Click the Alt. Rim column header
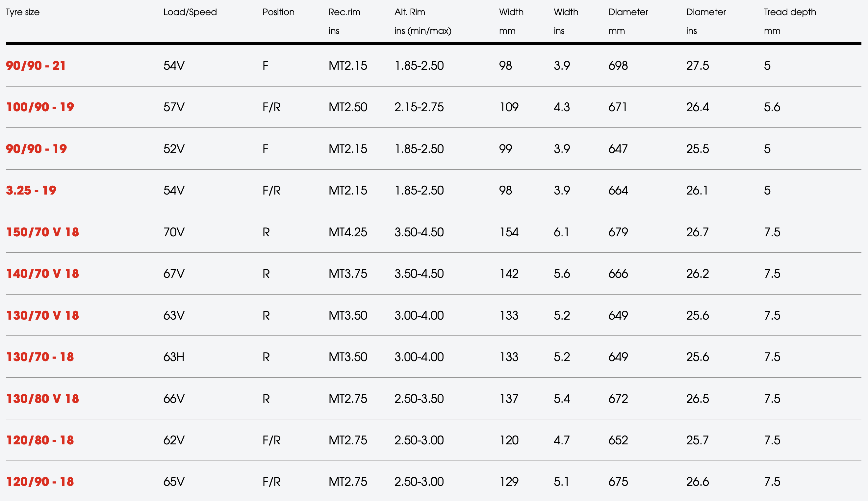 click(410, 12)
